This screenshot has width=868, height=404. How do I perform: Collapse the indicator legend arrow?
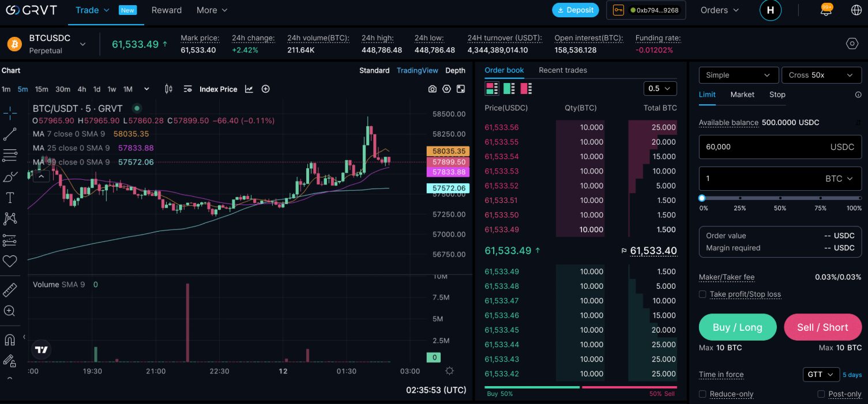[40, 176]
